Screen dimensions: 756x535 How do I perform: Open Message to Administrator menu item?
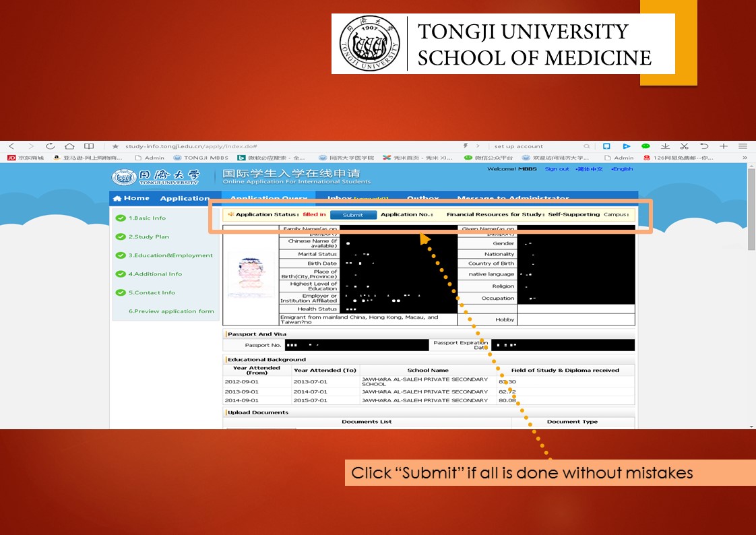click(513, 197)
